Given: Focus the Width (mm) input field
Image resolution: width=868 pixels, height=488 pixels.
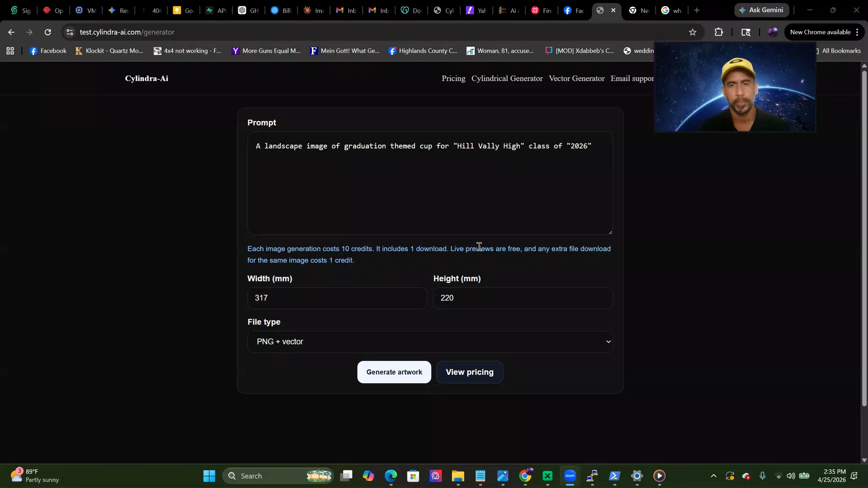Looking at the screenshot, I should (337, 298).
